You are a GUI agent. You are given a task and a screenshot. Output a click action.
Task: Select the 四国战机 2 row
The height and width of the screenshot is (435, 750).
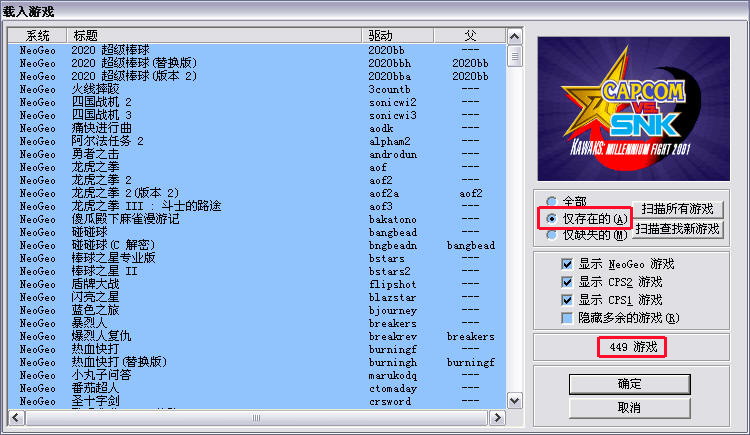point(257,102)
